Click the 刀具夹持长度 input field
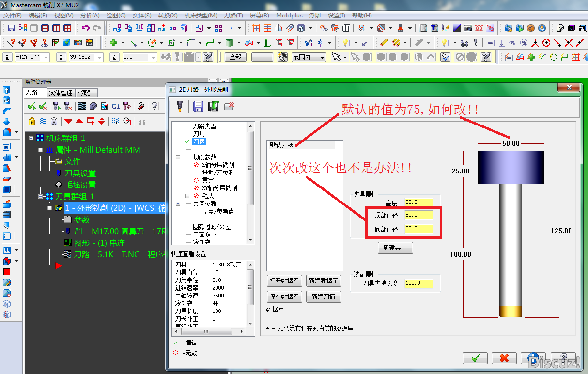Viewport: 588px width, 374px height. (x=418, y=283)
